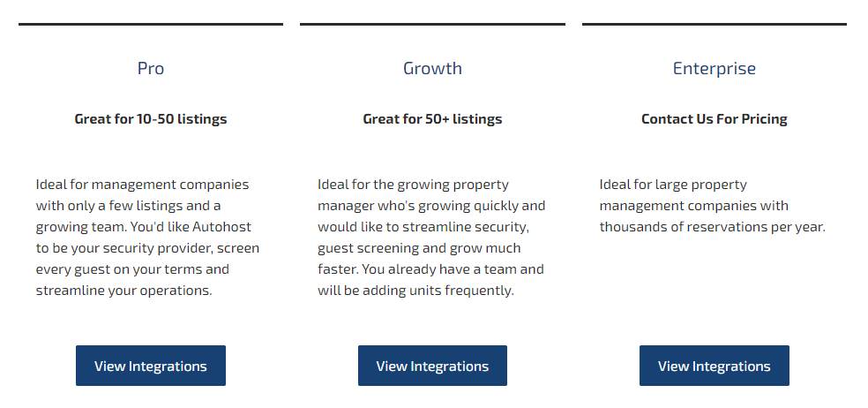Viewport: 868px width, 408px height.
Task: Open View Integrations for the Enterprise plan
Action: (715, 366)
